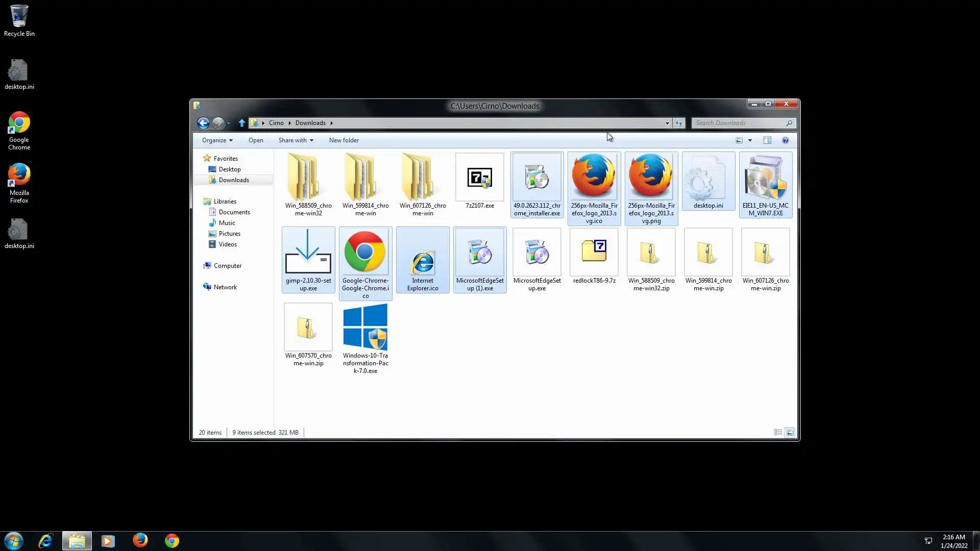Click the Refresh button next to address bar
Image resolution: width=980 pixels, height=551 pixels.
[x=678, y=123]
